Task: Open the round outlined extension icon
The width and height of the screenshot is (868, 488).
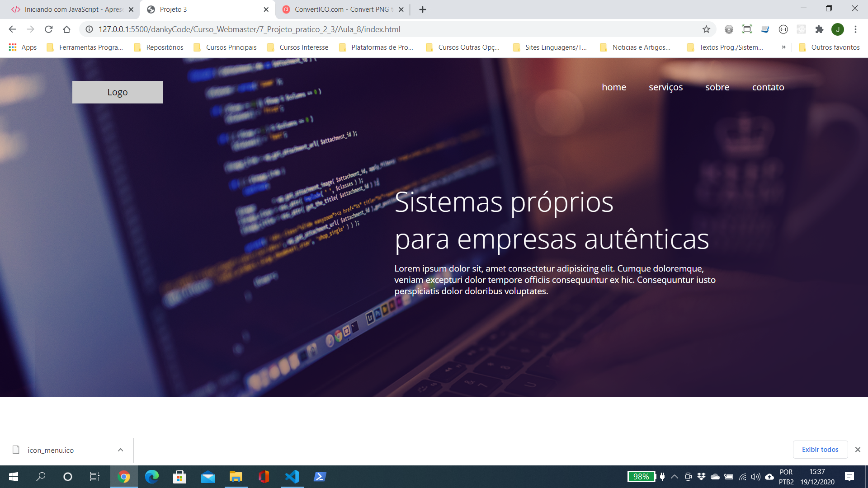Action: (783, 29)
